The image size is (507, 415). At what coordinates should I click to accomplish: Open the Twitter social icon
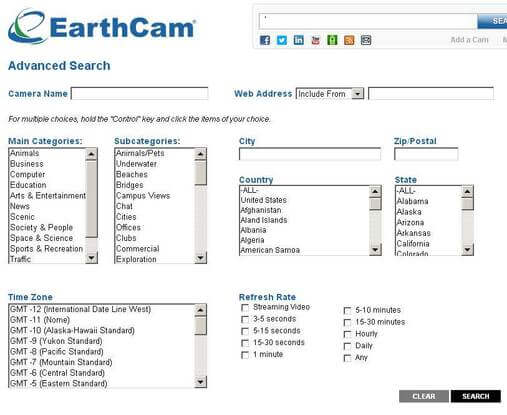click(x=282, y=40)
